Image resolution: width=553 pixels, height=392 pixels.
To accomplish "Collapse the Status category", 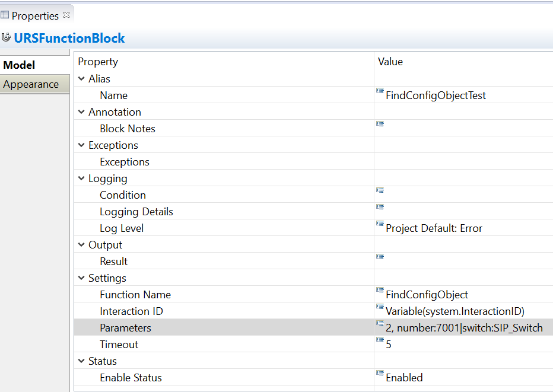I will tap(81, 361).
